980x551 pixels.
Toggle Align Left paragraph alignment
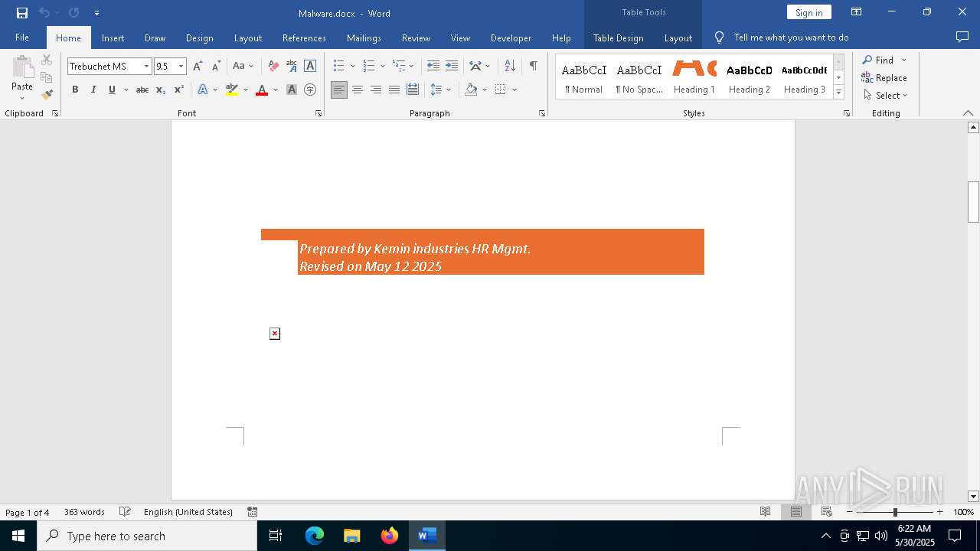pyautogui.click(x=339, y=90)
